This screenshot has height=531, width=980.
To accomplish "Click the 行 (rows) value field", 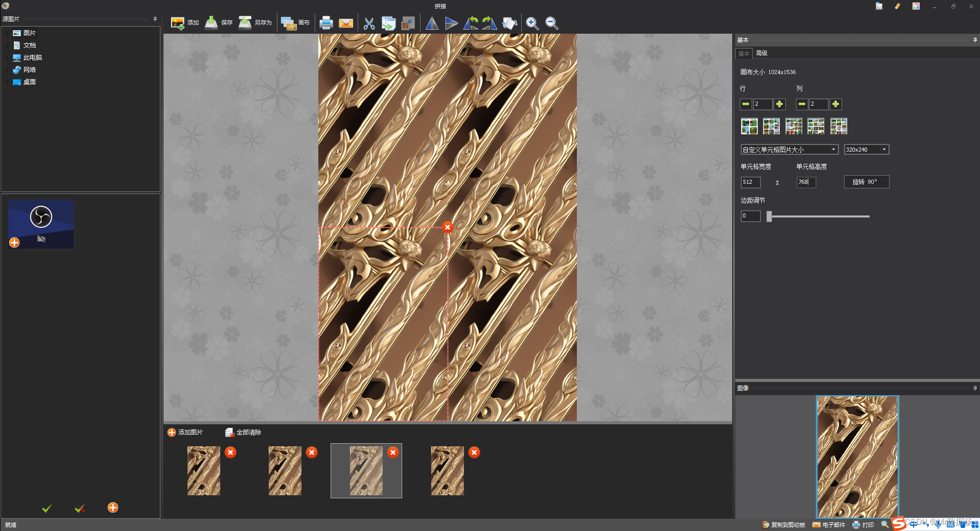I will [x=763, y=104].
